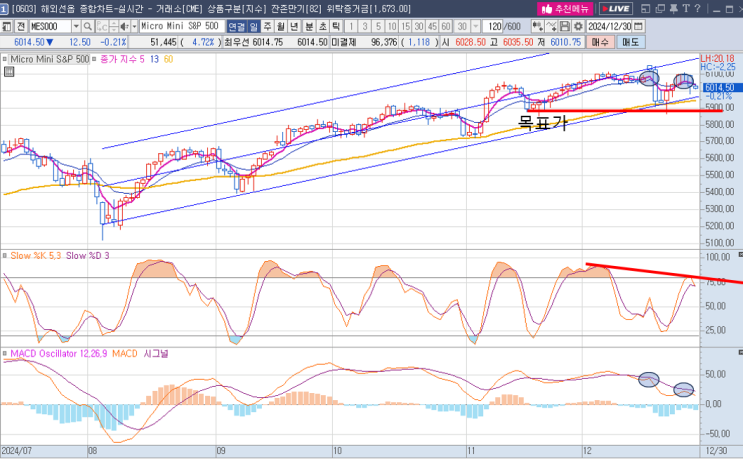Select the 주 weekly period button
Viewport: 743px width, 459px height.
268,26
